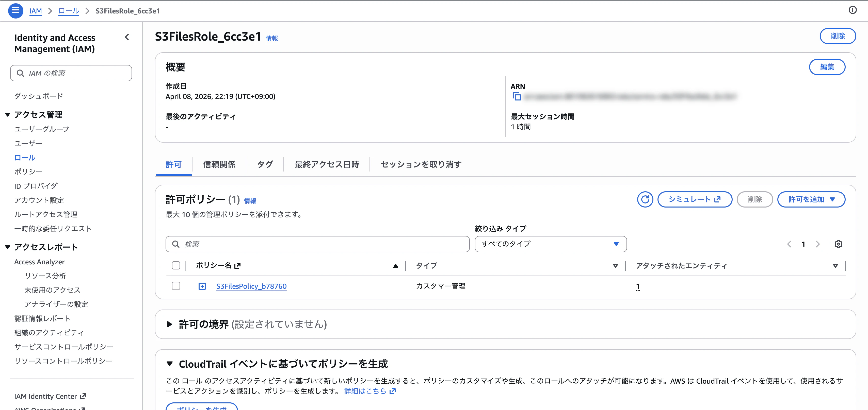This screenshot has width=868, height=410.
Task: Expand the 許可の境界 section
Action: tap(169, 324)
